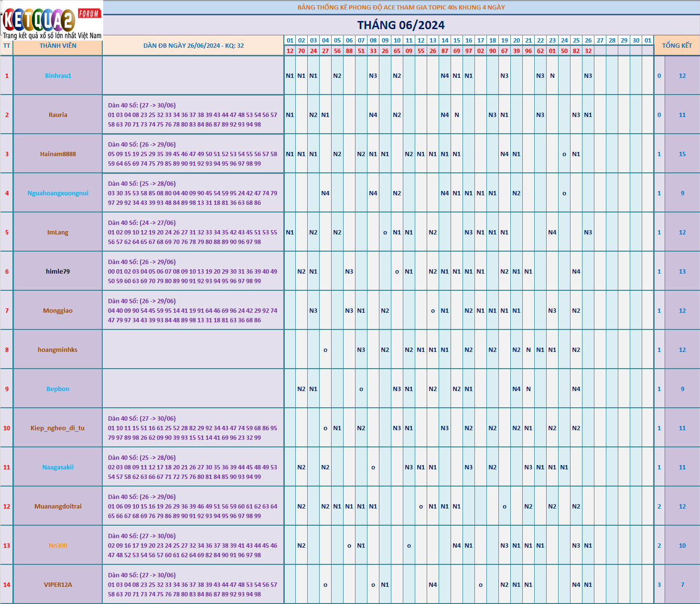Click the 'TT' column header
The image size is (700, 604).
[x=7, y=46]
